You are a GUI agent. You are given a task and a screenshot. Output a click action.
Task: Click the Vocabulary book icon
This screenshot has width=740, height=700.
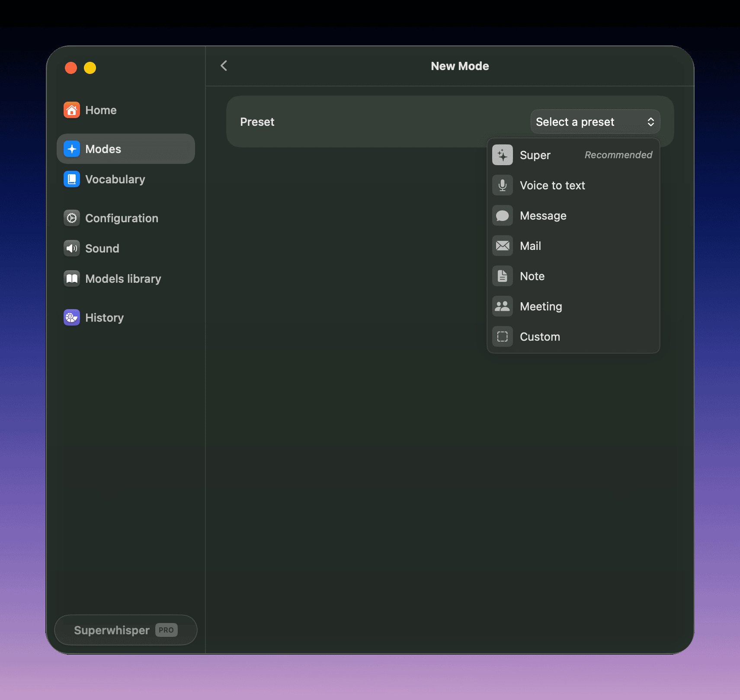[x=72, y=179]
